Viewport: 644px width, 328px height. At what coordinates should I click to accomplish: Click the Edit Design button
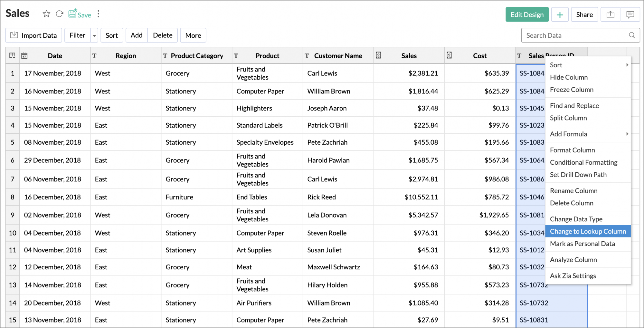click(527, 15)
